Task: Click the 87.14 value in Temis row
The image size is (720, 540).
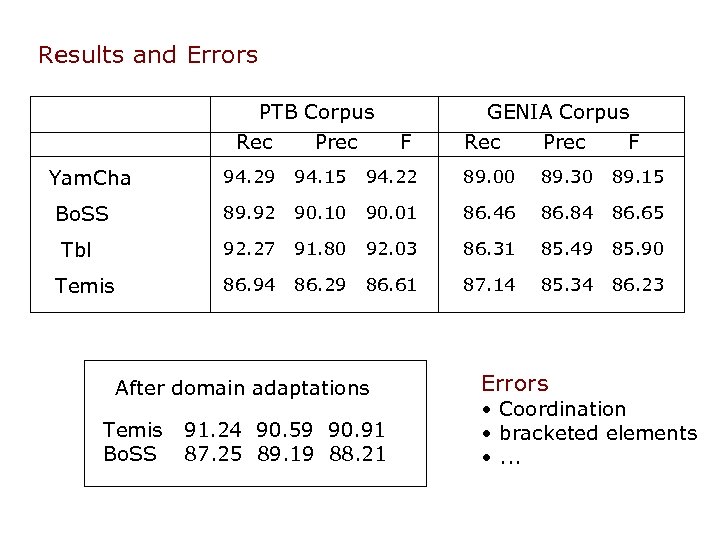Action: pyautogui.click(x=489, y=284)
